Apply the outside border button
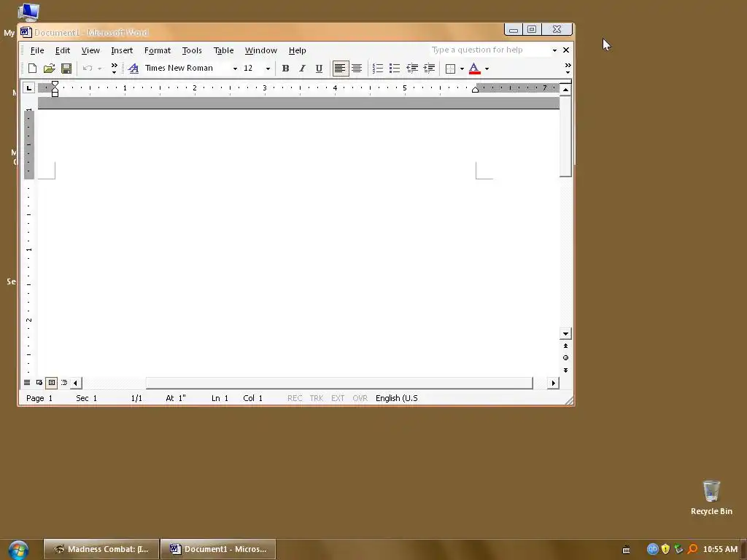The image size is (747, 560). click(450, 69)
